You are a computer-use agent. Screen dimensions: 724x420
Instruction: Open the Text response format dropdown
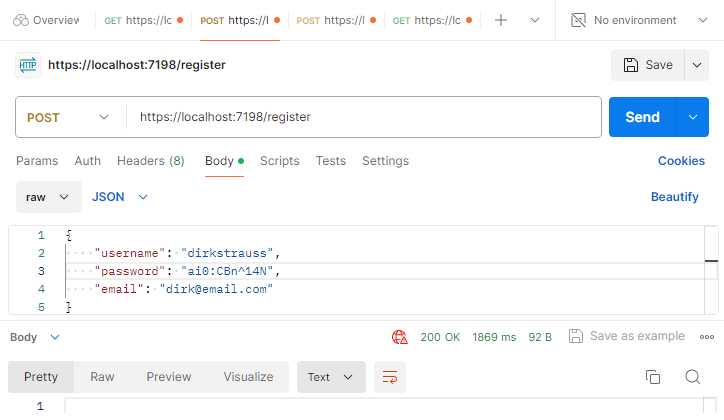331,377
